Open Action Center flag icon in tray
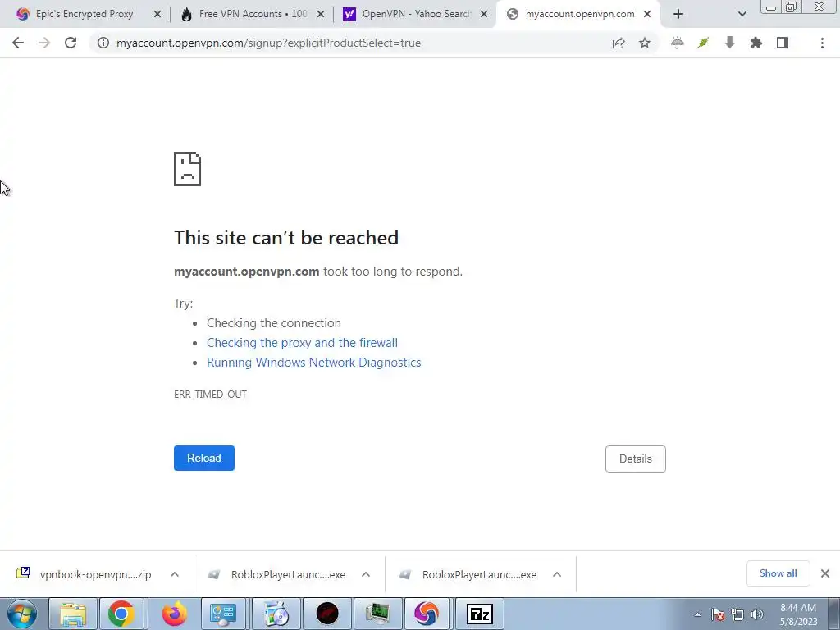 coord(718,614)
